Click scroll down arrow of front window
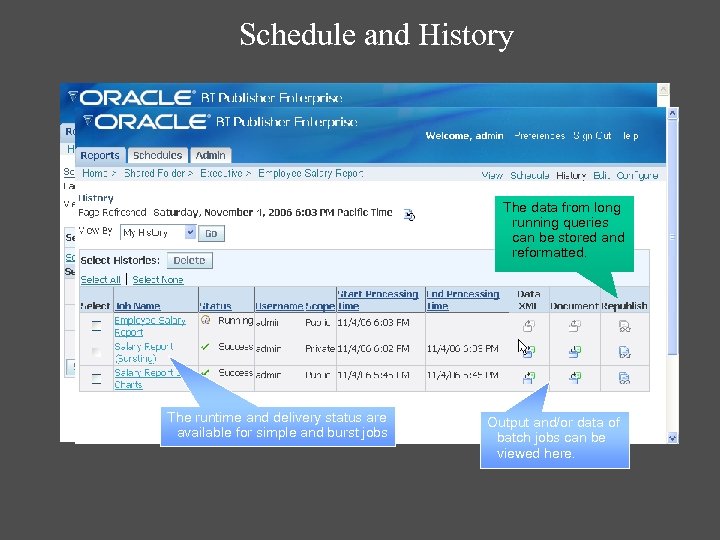720x540 pixels. pyautogui.click(x=672, y=438)
